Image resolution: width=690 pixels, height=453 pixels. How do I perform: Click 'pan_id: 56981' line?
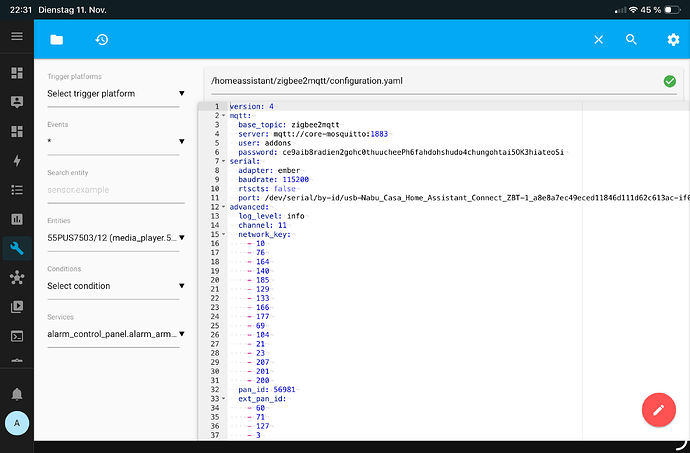267,390
